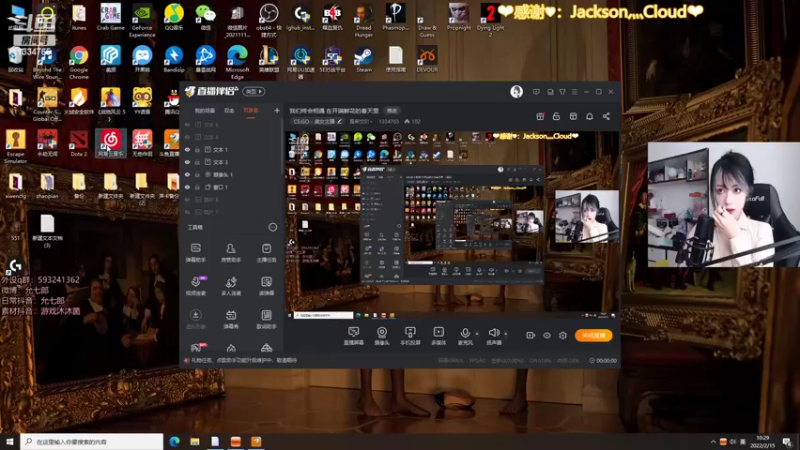Viewport: 800px width, 450px height.
Task: Mute the 麦克风 microphone
Action: pyautogui.click(x=465, y=336)
